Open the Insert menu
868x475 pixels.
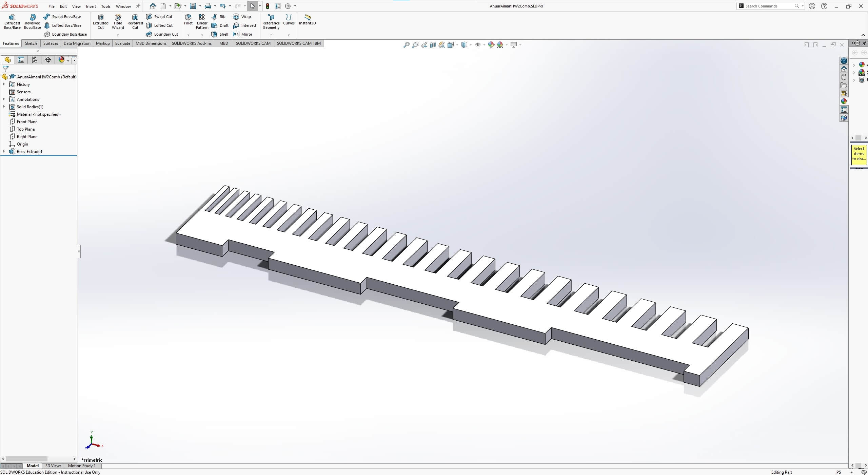[x=91, y=6]
